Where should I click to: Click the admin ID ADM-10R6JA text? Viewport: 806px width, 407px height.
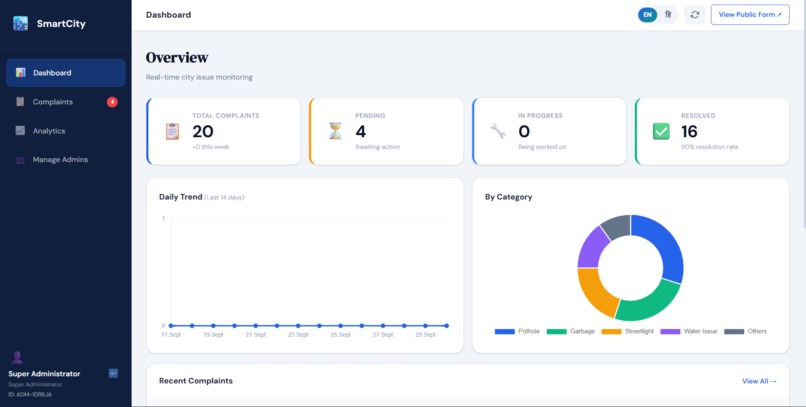pyautogui.click(x=30, y=395)
